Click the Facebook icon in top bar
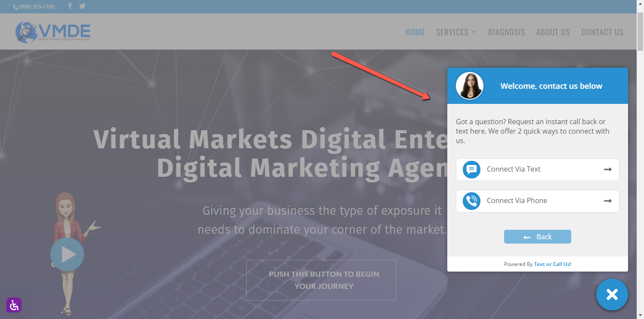Viewport: 644px width, 319px height. pos(70,6)
